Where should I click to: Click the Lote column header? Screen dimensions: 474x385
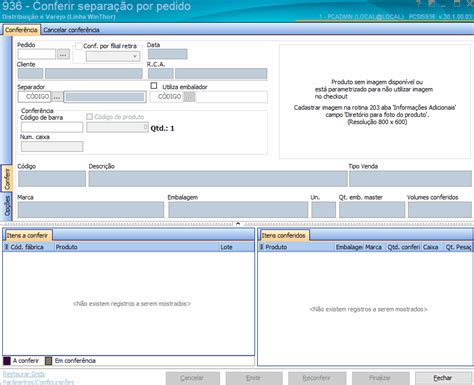pyautogui.click(x=237, y=247)
